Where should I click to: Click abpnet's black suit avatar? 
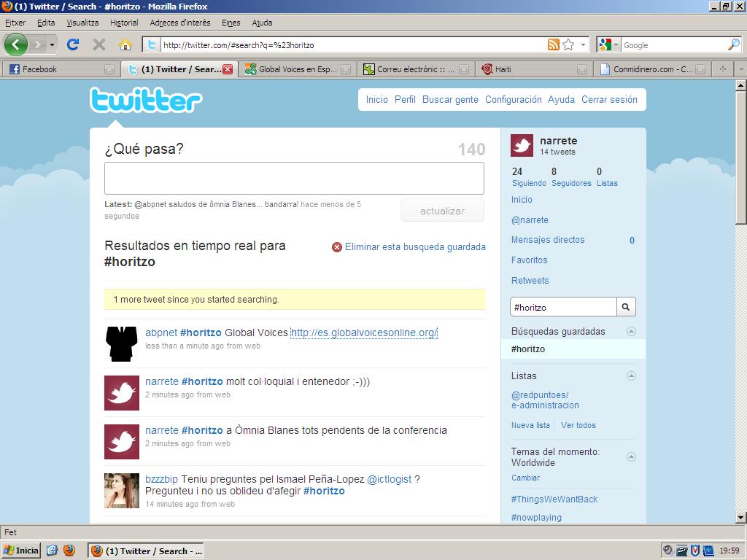tap(122, 344)
